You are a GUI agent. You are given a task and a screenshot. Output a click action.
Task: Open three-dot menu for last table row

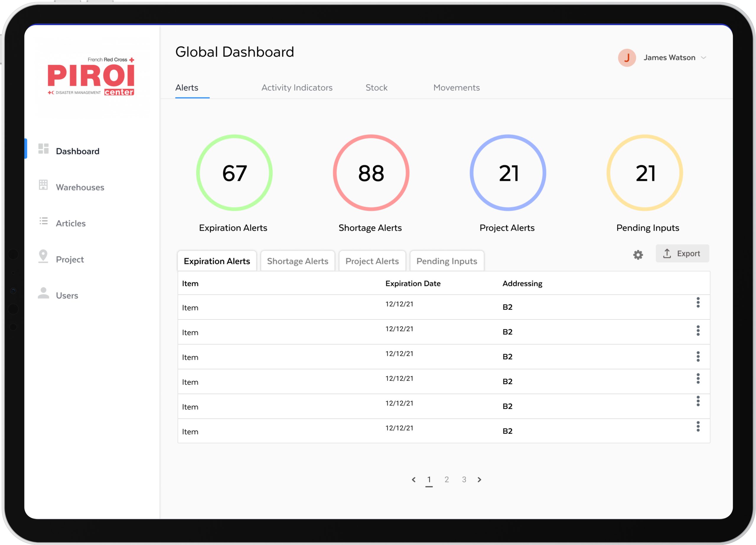point(698,426)
